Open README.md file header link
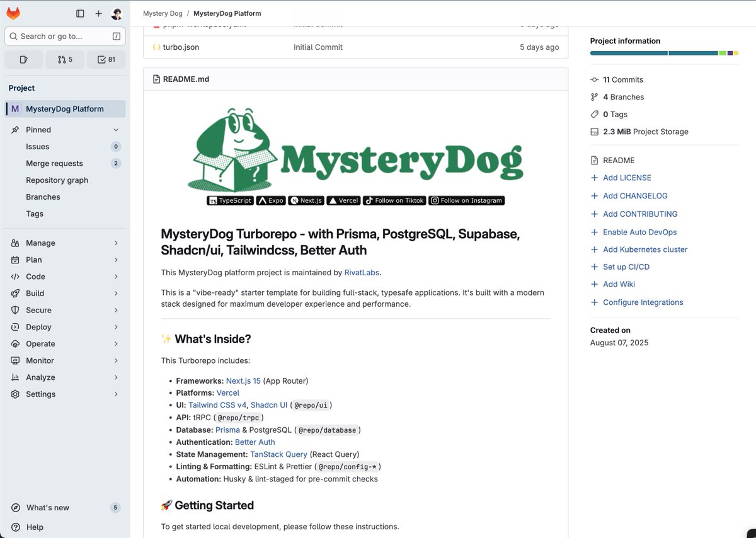The image size is (756, 538). coord(186,79)
